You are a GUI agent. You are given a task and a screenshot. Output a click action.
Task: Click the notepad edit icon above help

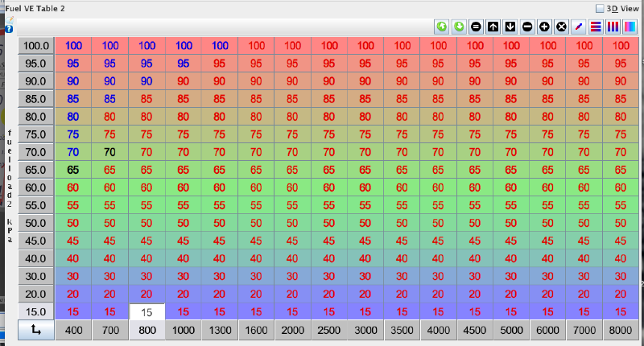click(10, 19)
